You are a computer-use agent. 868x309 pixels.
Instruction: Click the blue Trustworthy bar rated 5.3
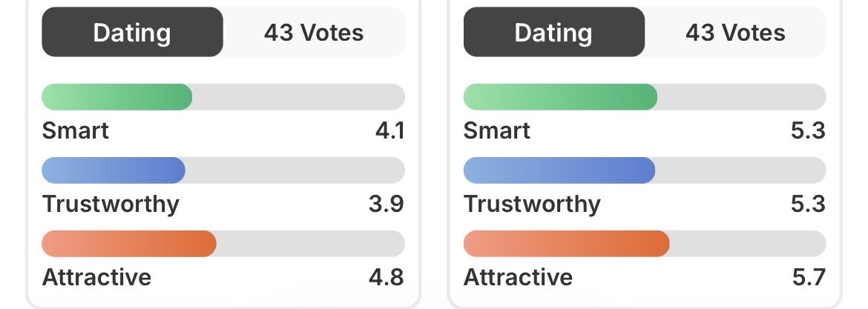coord(559,170)
